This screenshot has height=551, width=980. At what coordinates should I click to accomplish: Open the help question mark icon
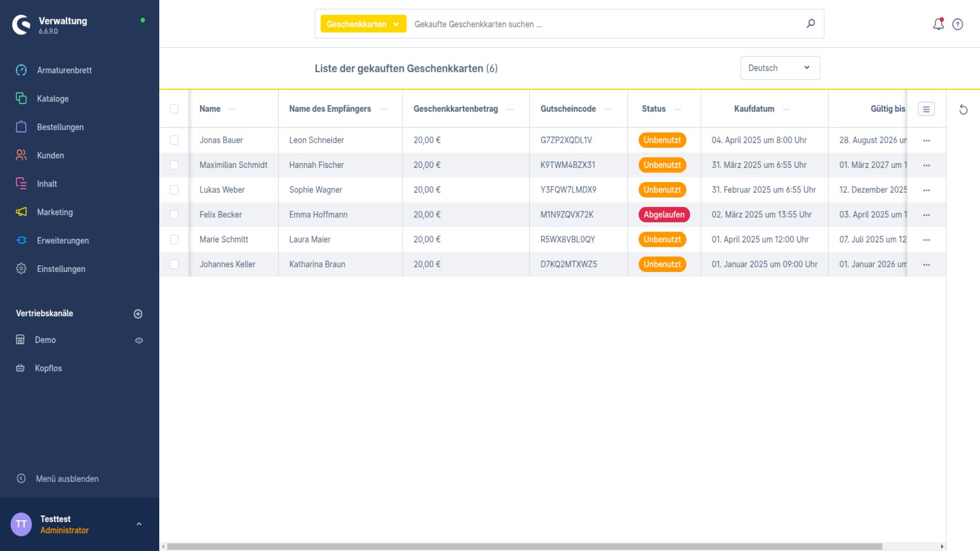(958, 24)
